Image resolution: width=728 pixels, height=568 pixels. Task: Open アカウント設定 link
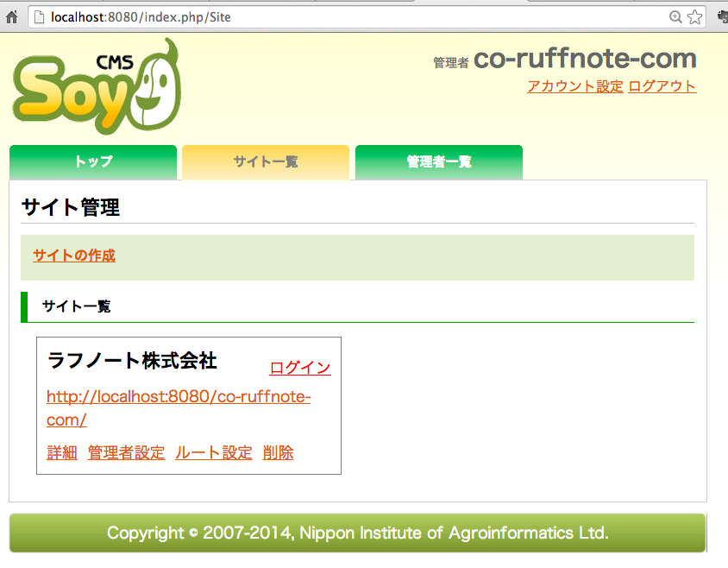574,86
